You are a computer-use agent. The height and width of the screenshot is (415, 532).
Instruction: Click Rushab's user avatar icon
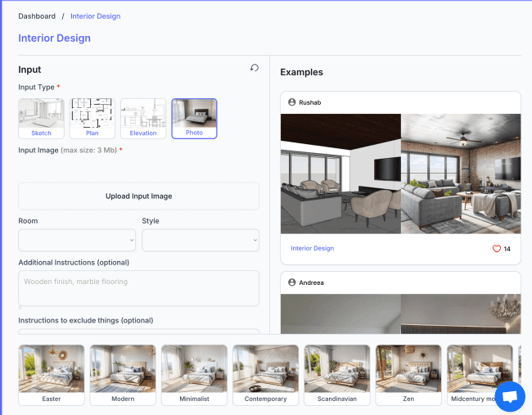click(291, 102)
